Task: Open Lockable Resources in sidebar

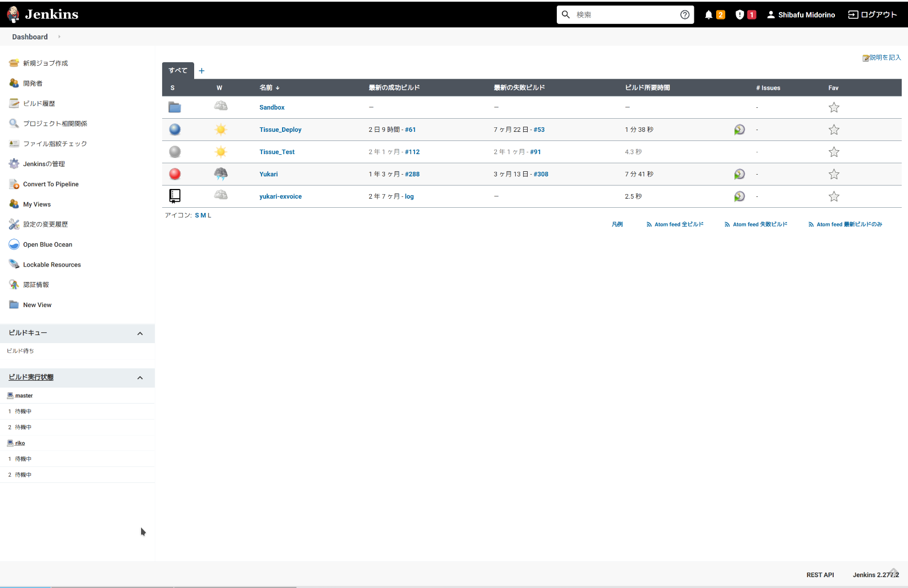Action: pyautogui.click(x=52, y=265)
